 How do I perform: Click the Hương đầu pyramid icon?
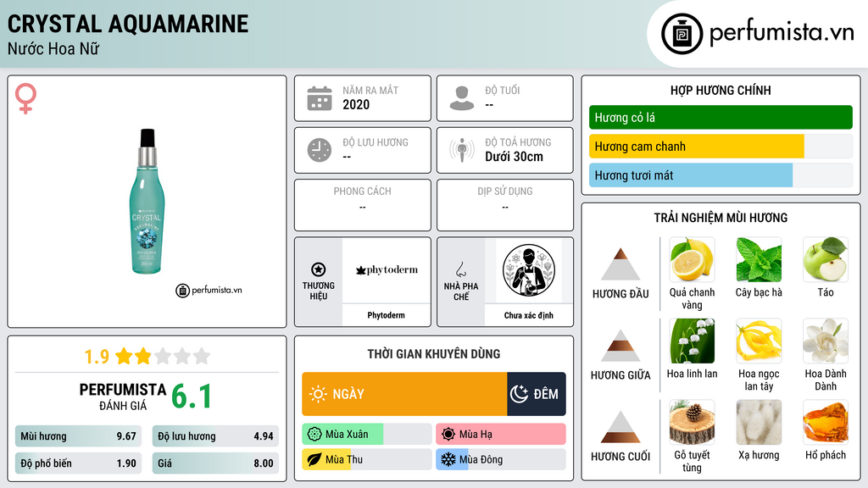(x=620, y=264)
